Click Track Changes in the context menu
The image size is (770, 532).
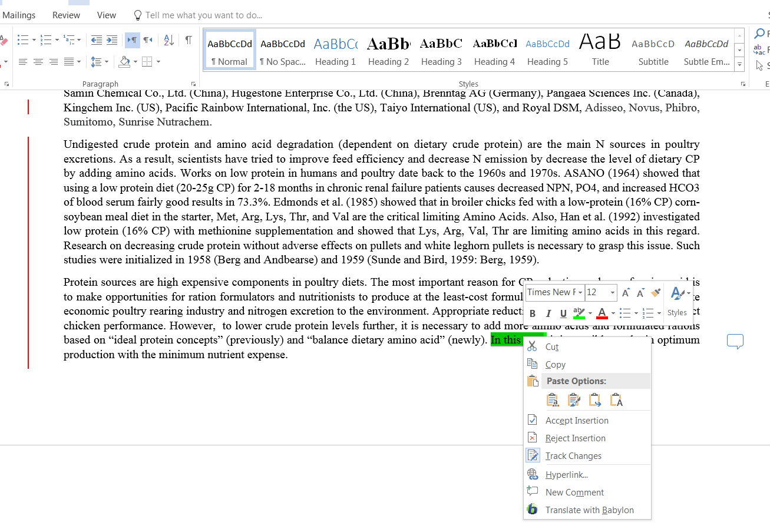click(587, 456)
